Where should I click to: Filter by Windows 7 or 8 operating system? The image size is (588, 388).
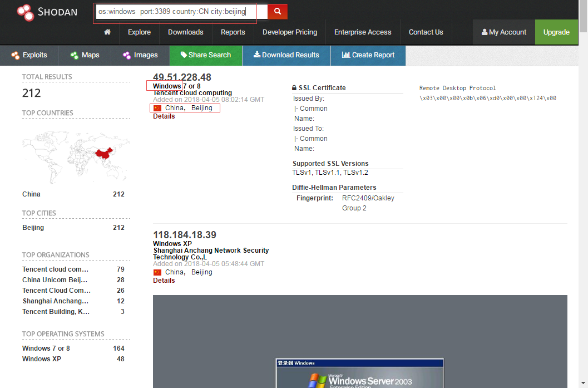pyautogui.click(x=46, y=348)
